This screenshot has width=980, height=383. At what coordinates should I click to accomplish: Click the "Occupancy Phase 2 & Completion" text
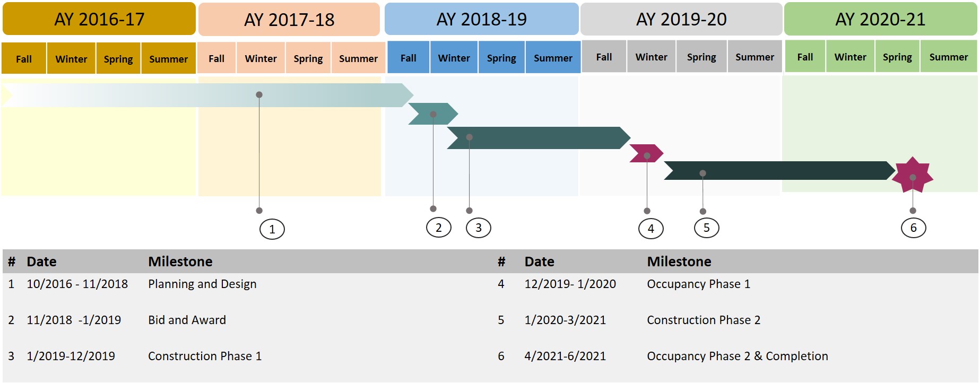[x=737, y=356]
